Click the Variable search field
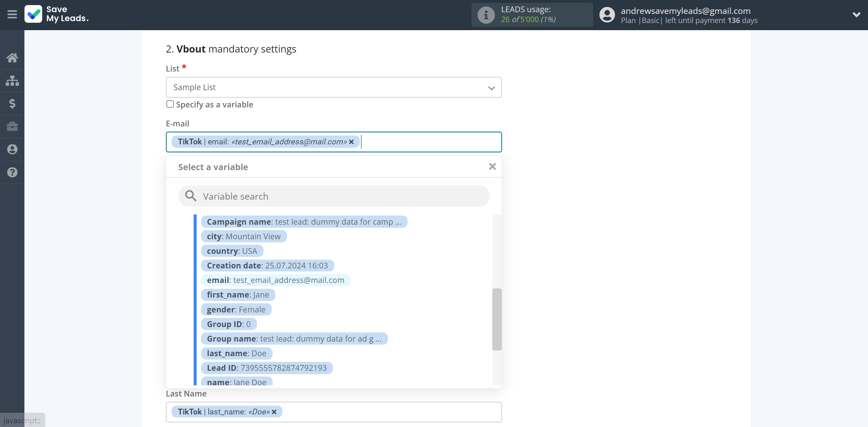The image size is (868, 427). (334, 196)
